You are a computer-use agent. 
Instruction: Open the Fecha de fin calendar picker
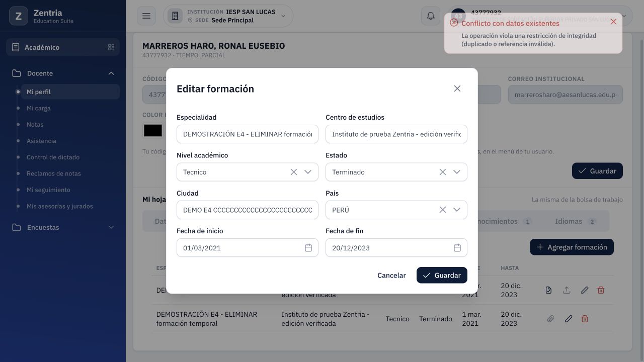[x=457, y=248]
